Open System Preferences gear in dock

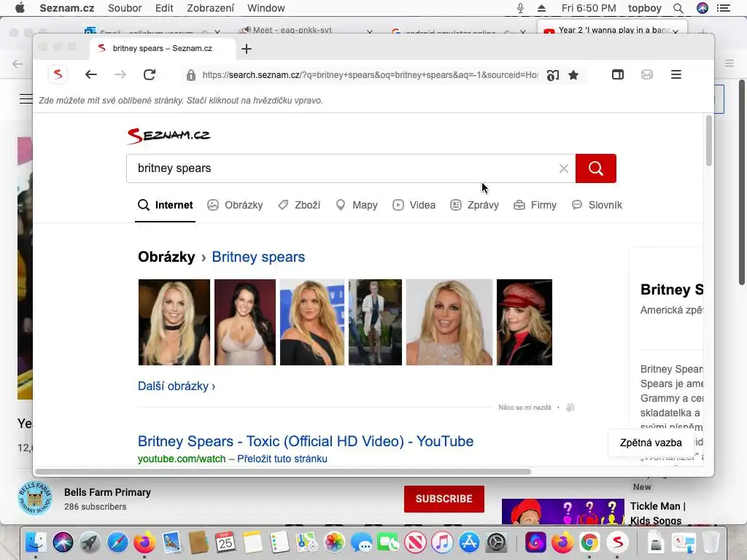[496, 542]
